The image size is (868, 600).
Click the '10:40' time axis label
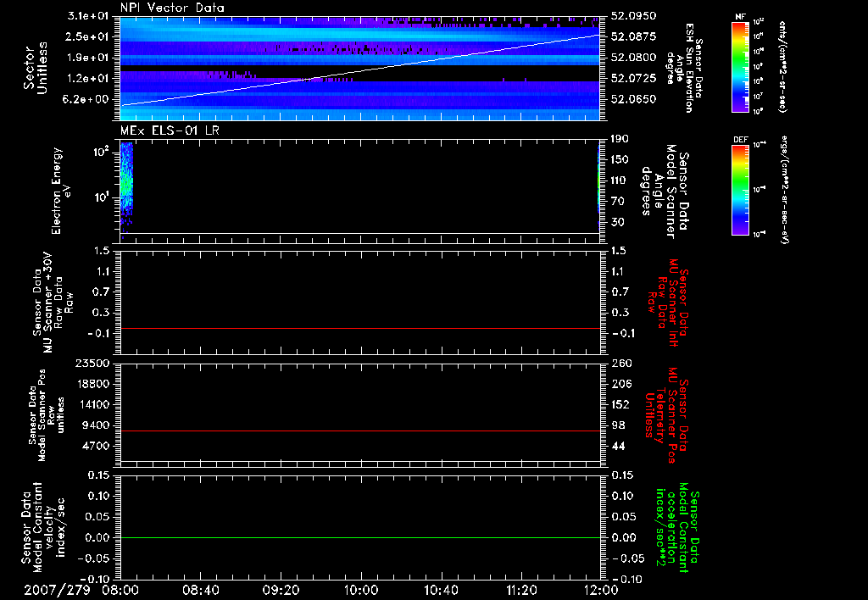(x=441, y=590)
